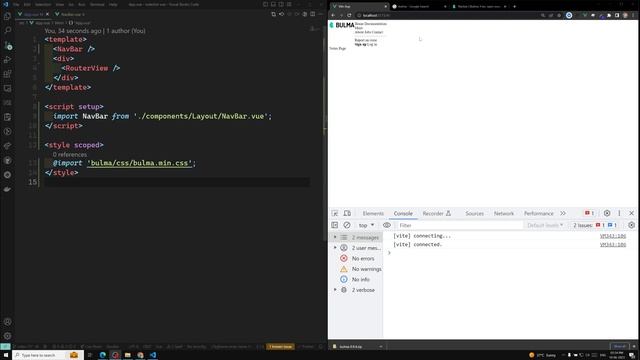
Task: Open the Extensions view in VS Code
Action: click(x=7, y=74)
